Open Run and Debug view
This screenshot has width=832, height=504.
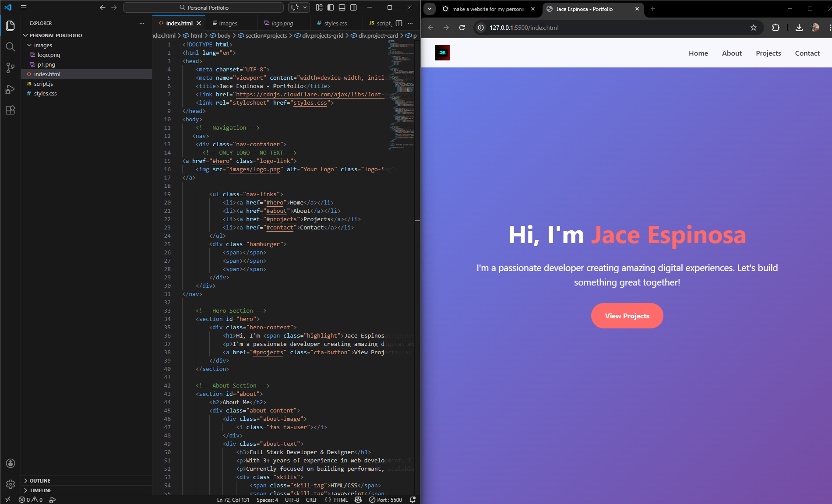[x=11, y=89]
